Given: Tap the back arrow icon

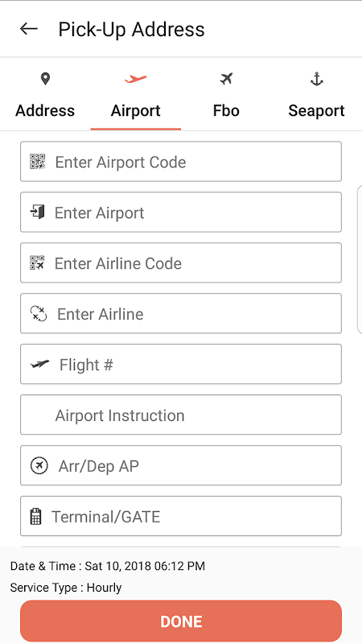Looking at the screenshot, I should click(29, 29).
